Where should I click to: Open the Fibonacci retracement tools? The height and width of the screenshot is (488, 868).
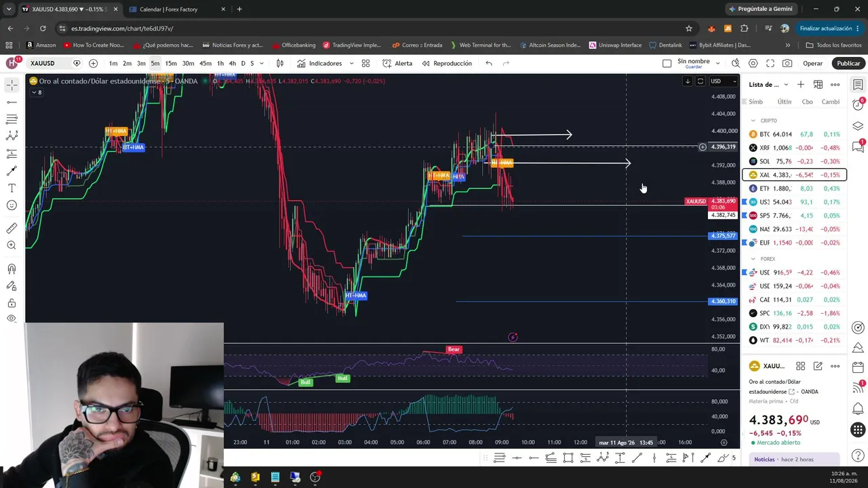12,119
